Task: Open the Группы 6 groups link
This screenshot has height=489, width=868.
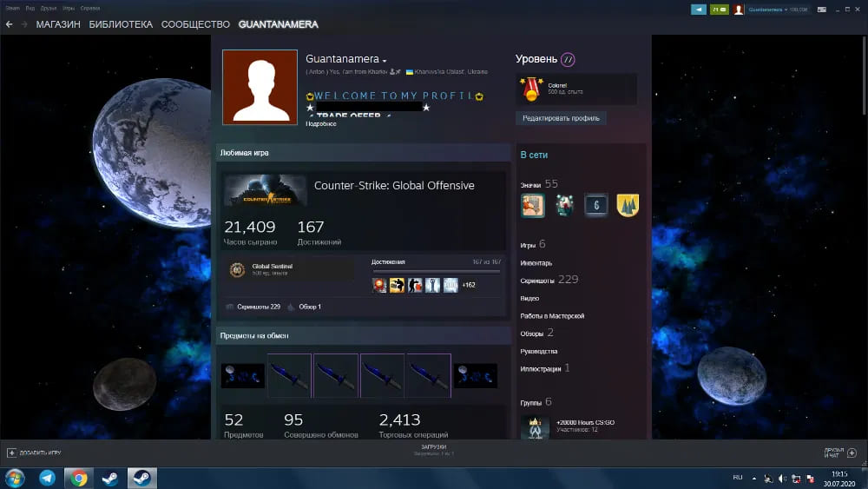Action: tap(536, 402)
